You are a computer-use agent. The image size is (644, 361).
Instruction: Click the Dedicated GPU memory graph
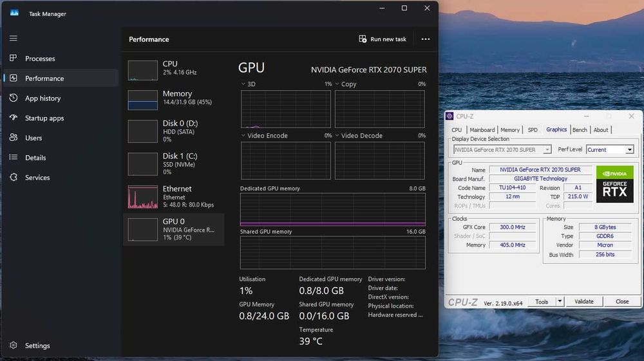(333, 210)
